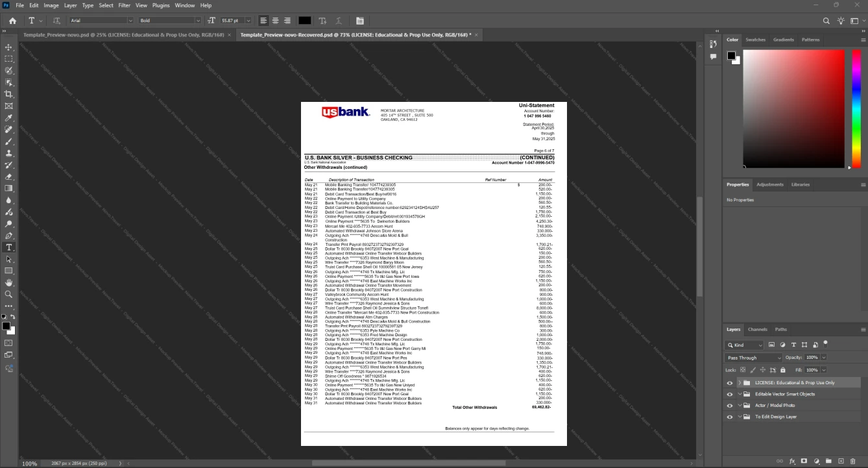Filter for type layers
868x468 pixels.
pos(793,345)
